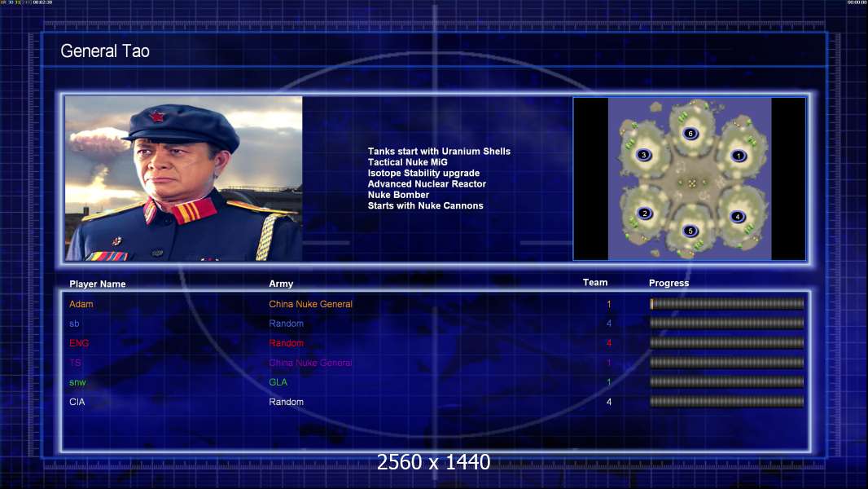Click Adam's loading progress bar
Image resolution: width=868 pixels, height=489 pixels.
727,303
